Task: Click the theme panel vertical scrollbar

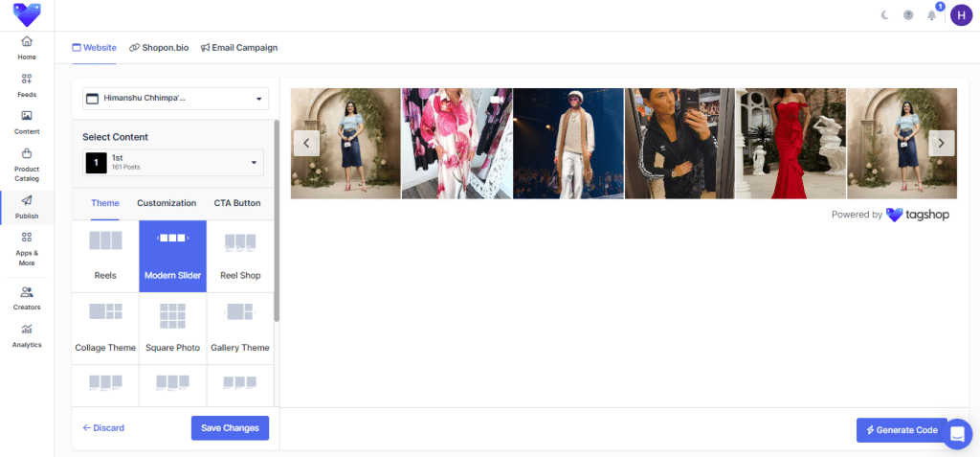Action: [277, 220]
